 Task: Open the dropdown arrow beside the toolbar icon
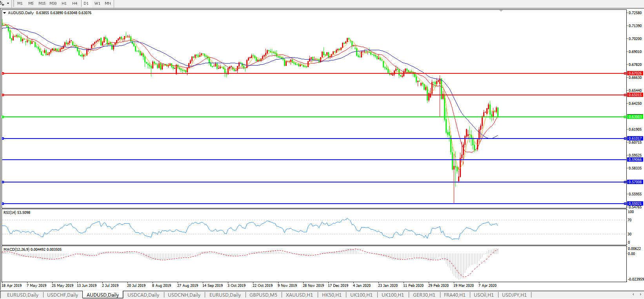[x=8, y=3]
